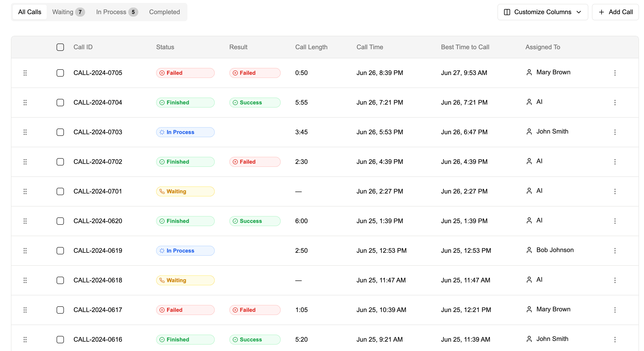
Task: Expand the Customize Columns dropdown
Action: tap(542, 12)
